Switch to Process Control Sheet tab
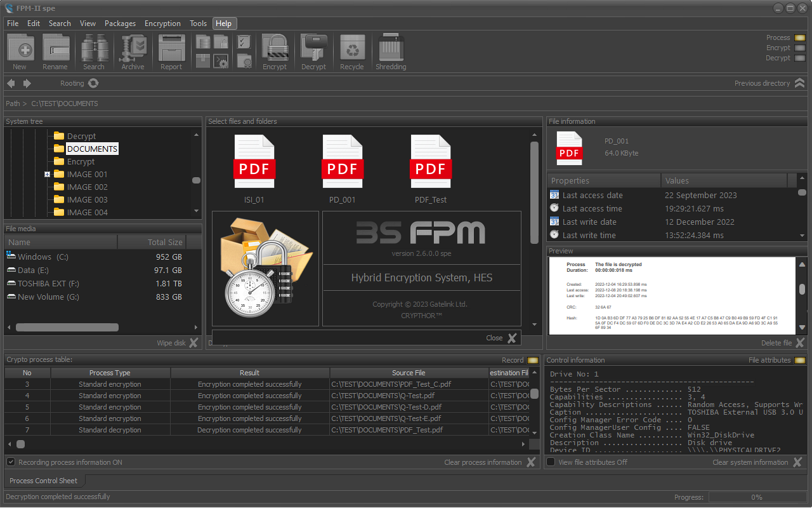812x508 pixels. [43, 481]
